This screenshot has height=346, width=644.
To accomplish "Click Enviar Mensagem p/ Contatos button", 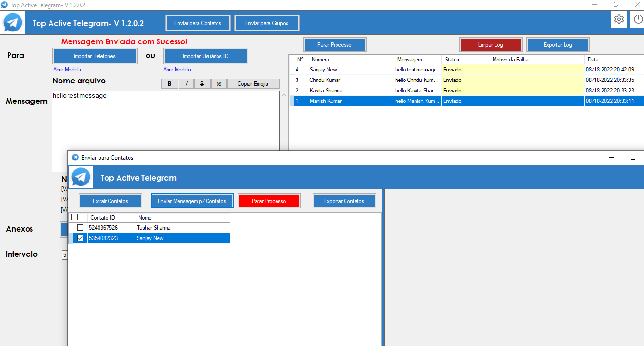I will 192,201.
